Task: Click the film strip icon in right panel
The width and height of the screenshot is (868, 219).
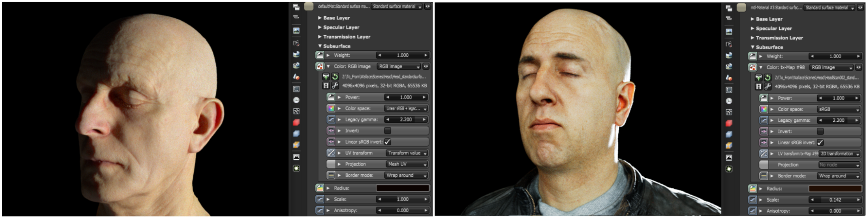Action: (x=758, y=87)
